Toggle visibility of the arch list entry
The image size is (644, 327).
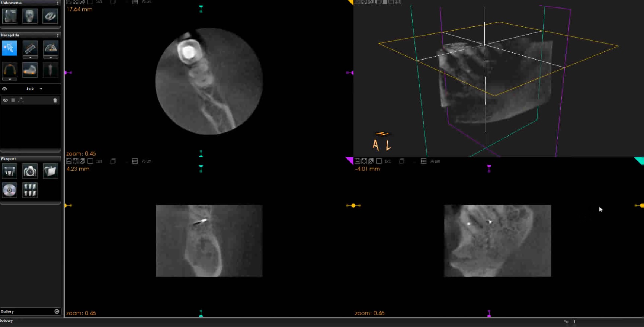click(x=5, y=100)
